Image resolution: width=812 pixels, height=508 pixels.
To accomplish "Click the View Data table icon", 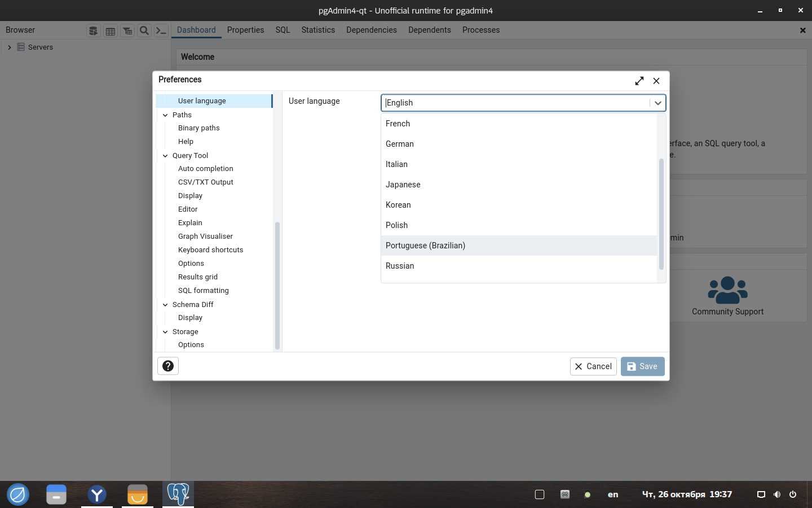I will click(111, 30).
